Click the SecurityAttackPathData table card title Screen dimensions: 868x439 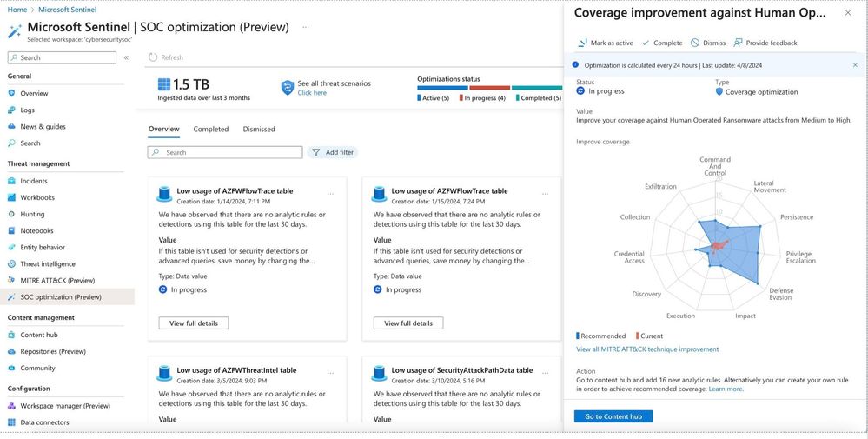pyautogui.click(x=461, y=370)
